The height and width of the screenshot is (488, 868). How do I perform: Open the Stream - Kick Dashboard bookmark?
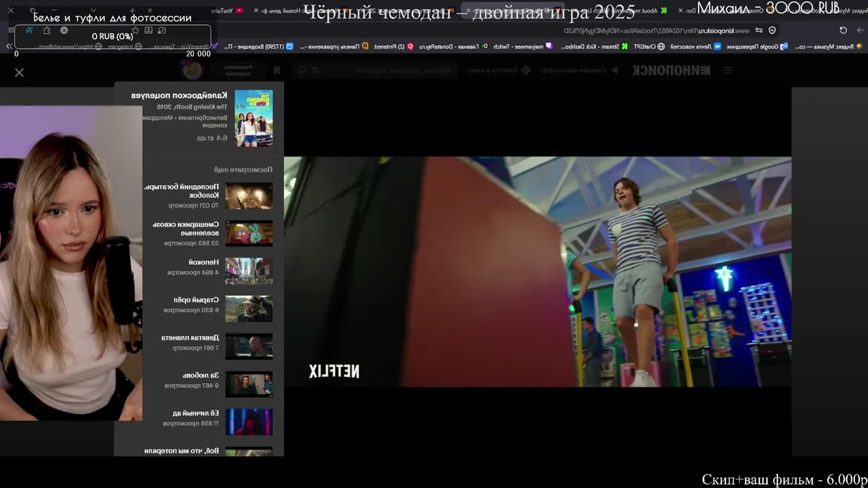pyautogui.click(x=594, y=47)
